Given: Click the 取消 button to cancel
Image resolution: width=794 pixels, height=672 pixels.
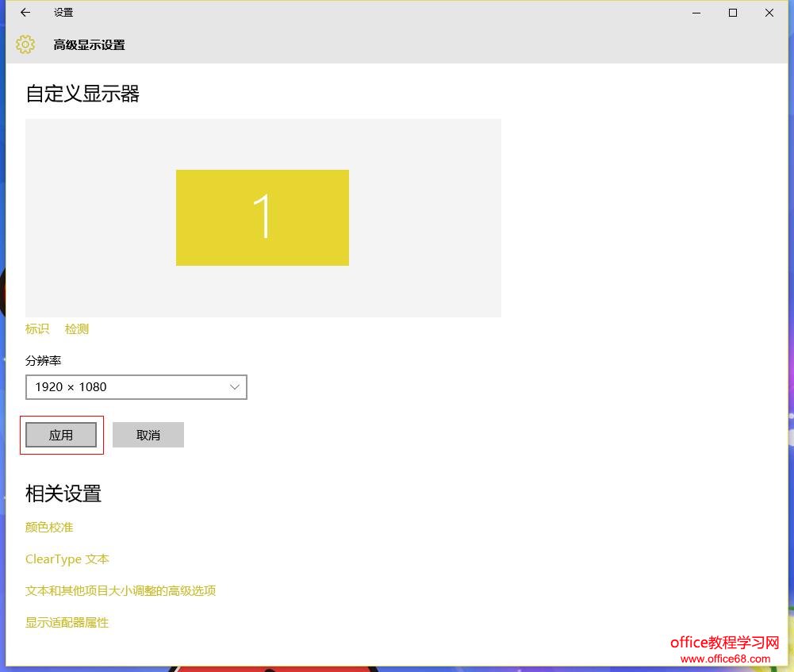Looking at the screenshot, I should 148,434.
